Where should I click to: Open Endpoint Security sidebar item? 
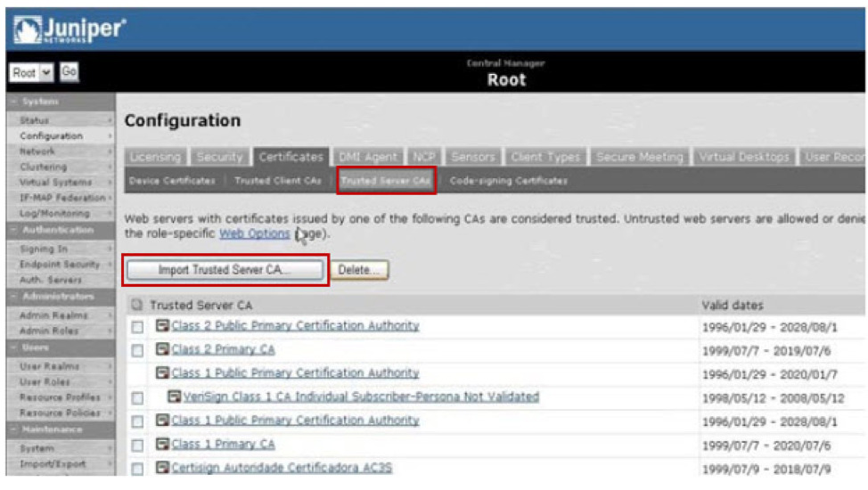61,264
